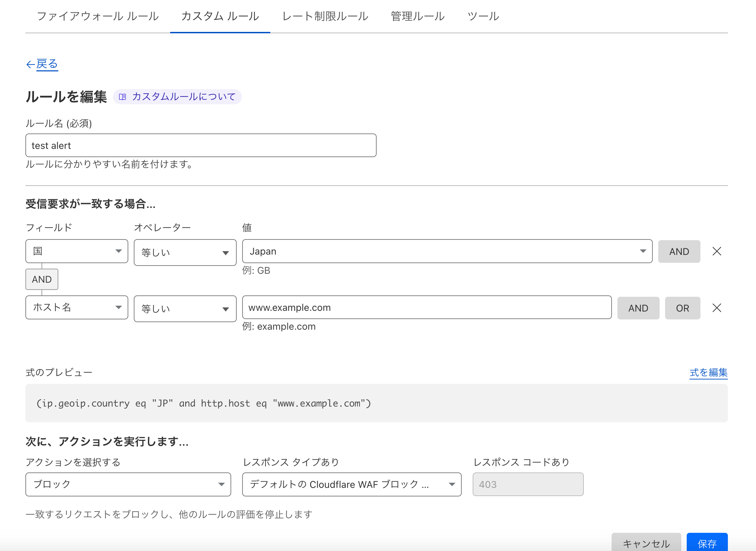Switch to the ファイアウォール ルール tab
Screen dimensions: 756x551
click(x=98, y=16)
